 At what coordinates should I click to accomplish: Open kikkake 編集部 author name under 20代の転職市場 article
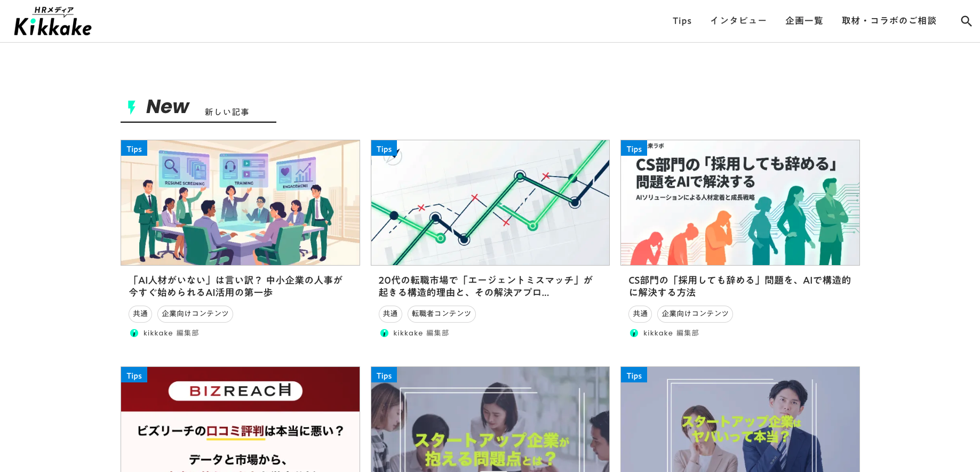pyautogui.click(x=421, y=333)
